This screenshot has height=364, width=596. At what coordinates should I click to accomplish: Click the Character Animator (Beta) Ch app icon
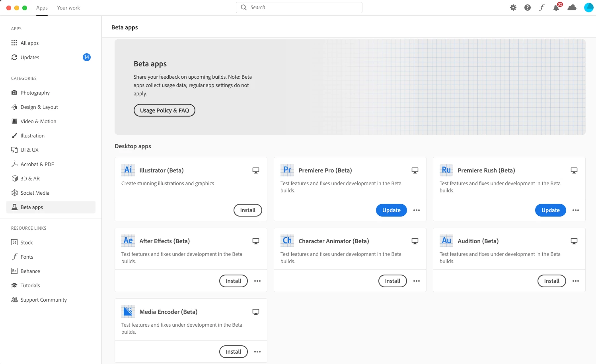coord(287,241)
